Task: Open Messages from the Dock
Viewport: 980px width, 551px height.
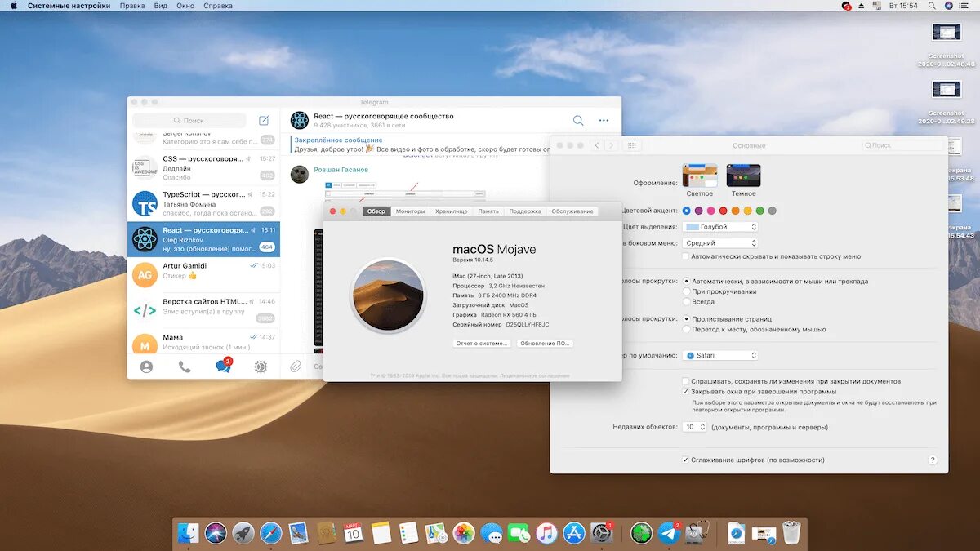Action: (492, 533)
